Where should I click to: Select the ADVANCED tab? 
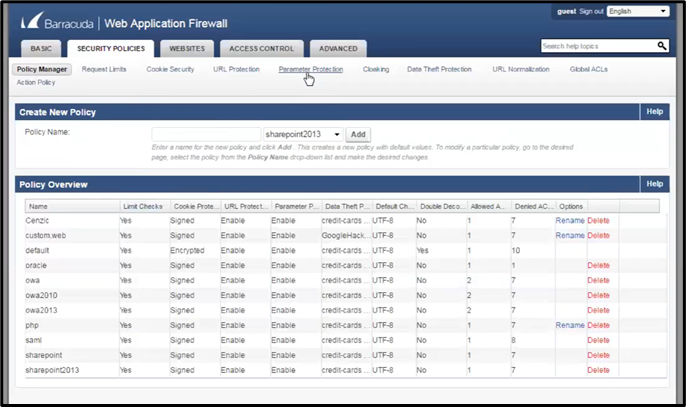point(338,48)
